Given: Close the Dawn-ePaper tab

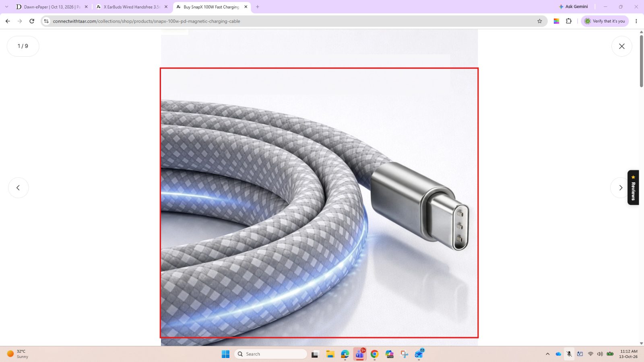Looking at the screenshot, I should pos(86,7).
